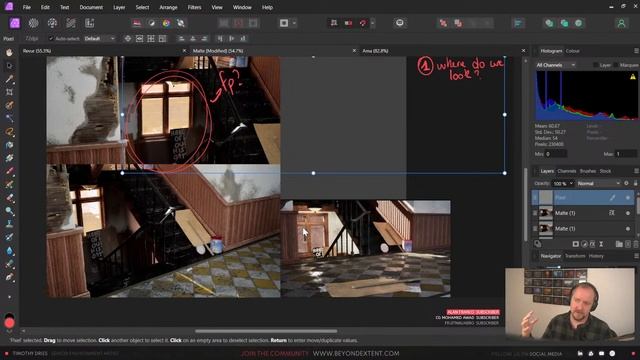Select the Erase Brush tool

pos(9,198)
